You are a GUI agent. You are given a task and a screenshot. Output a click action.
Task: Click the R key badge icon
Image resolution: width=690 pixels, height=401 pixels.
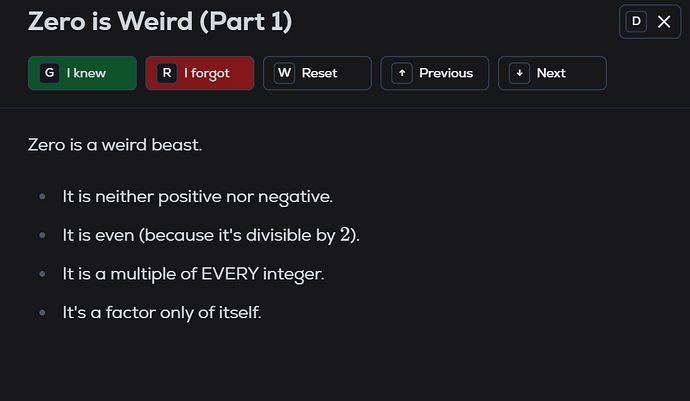[166, 73]
